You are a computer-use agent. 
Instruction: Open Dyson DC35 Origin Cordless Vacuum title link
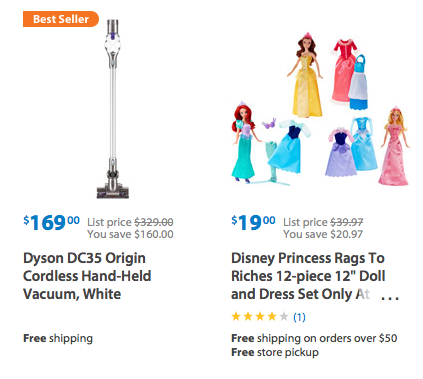pyautogui.click(x=87, y=276)
